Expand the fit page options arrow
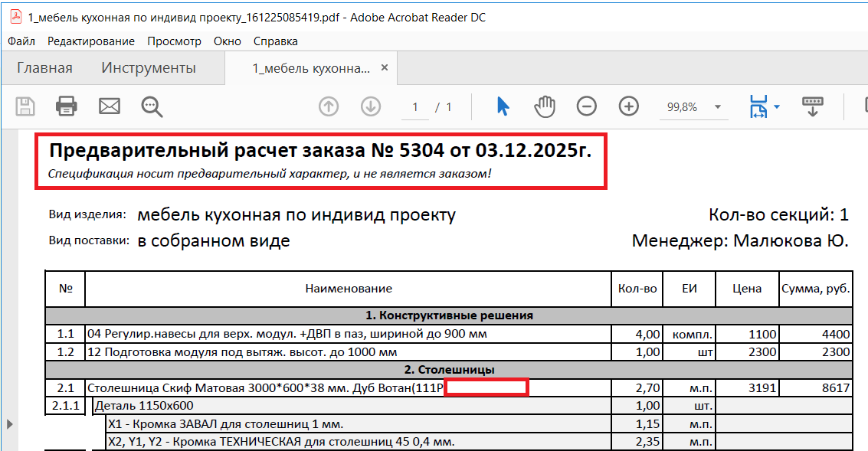Image resolution: width=868 pixels, height=451 pixels. click(x=777, y=106)
